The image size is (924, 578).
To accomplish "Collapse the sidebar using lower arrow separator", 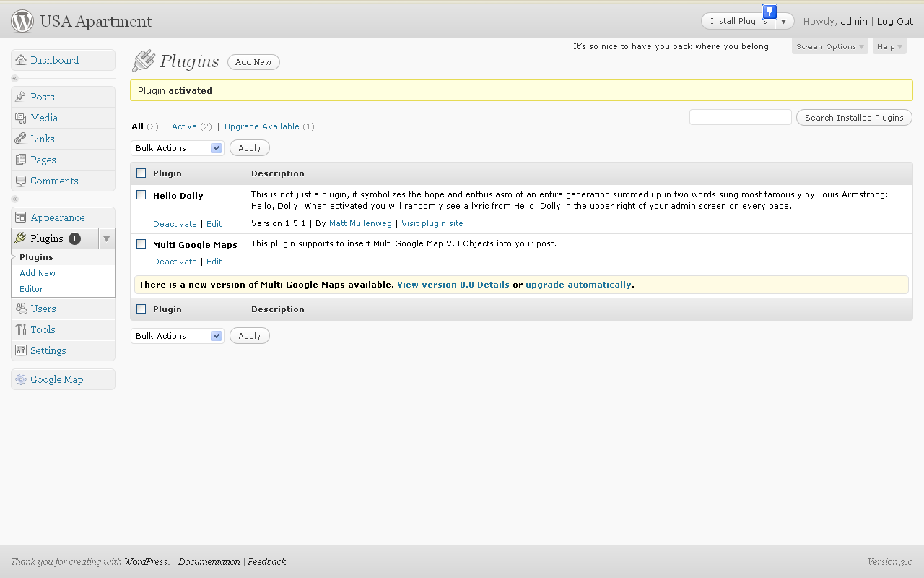I will (x=15, y=199).
